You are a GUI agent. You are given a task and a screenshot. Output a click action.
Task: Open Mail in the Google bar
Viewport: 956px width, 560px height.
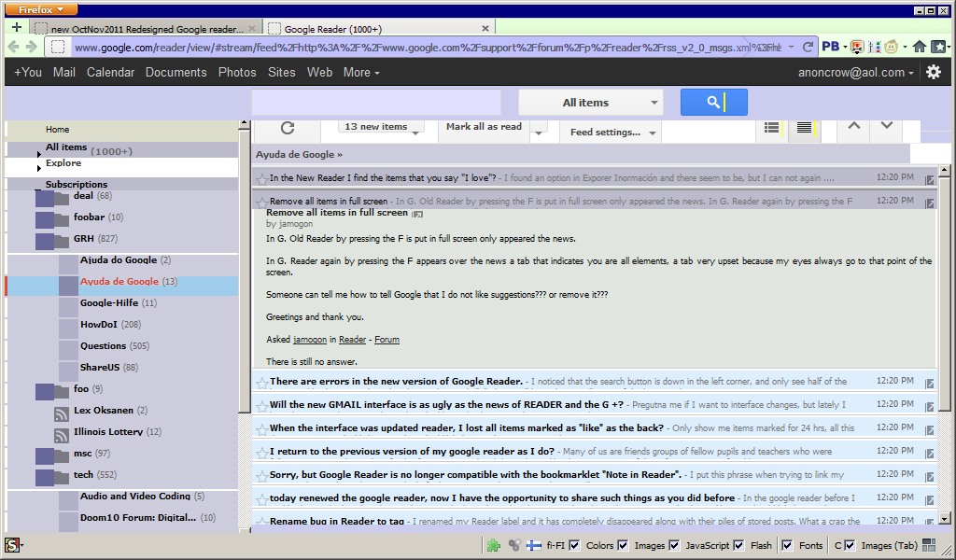tap(64, 72)
